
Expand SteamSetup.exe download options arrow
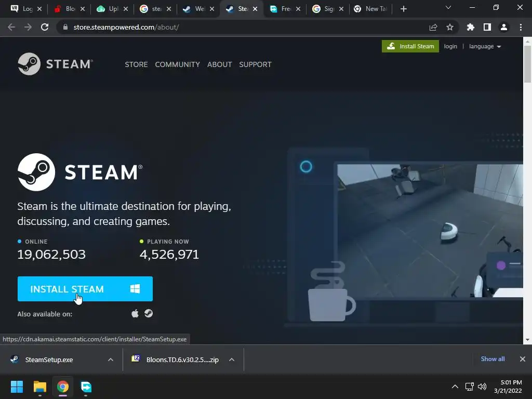click(x=111, y=360)
